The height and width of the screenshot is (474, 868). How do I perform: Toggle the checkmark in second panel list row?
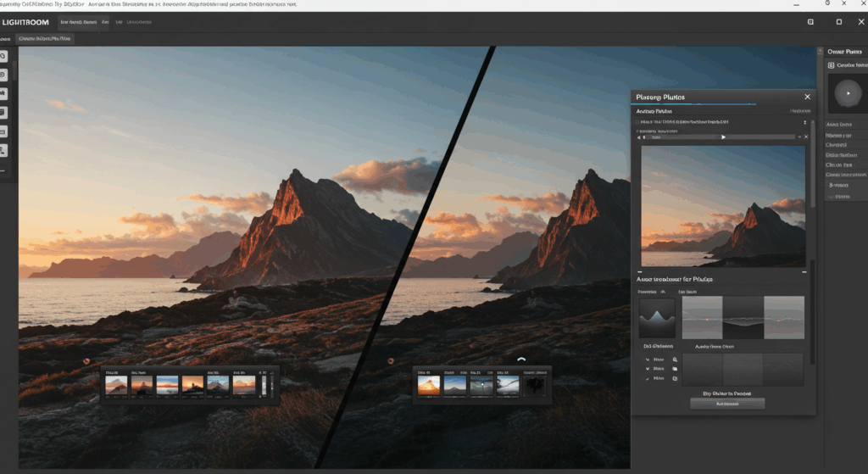coord(648,369)
